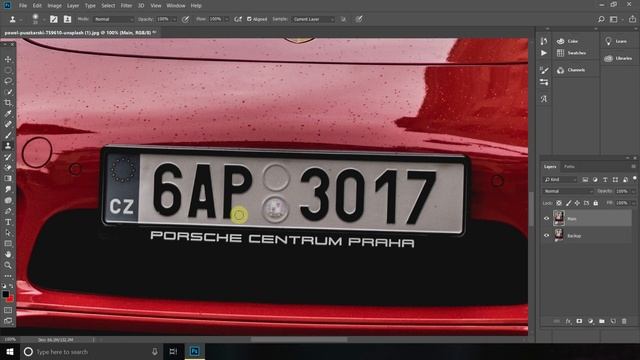640x360 pixels.
Task: Open the Image menu
Action: coord(54,6)
